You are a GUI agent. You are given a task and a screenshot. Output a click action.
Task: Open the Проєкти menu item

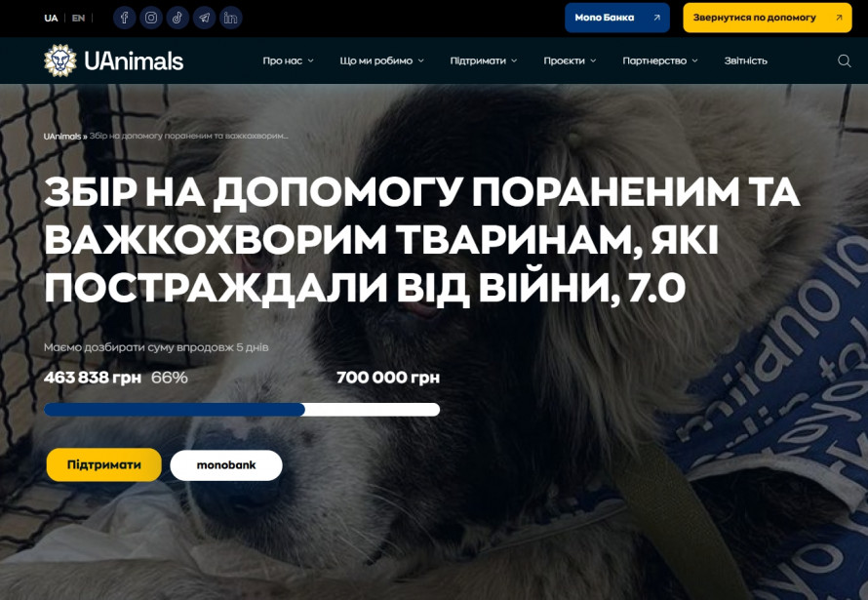tap(570, 60)
